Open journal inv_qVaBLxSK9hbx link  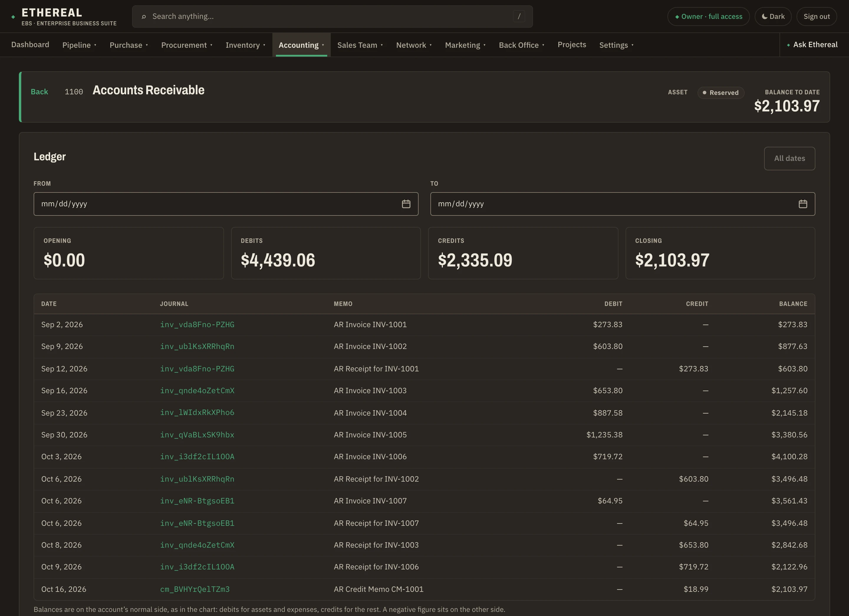click(197, 434)
